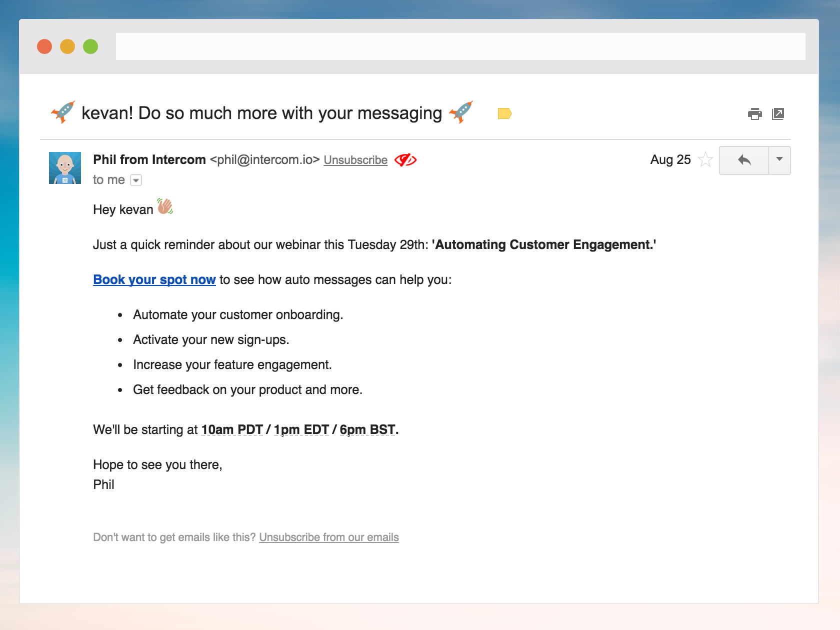Click the green zoom button in the window corner

pyautogui.click(x=90, y=46)
